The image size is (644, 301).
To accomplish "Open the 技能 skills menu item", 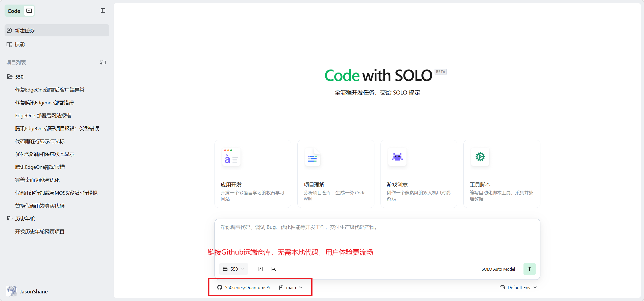I will (x=19, y=44).
